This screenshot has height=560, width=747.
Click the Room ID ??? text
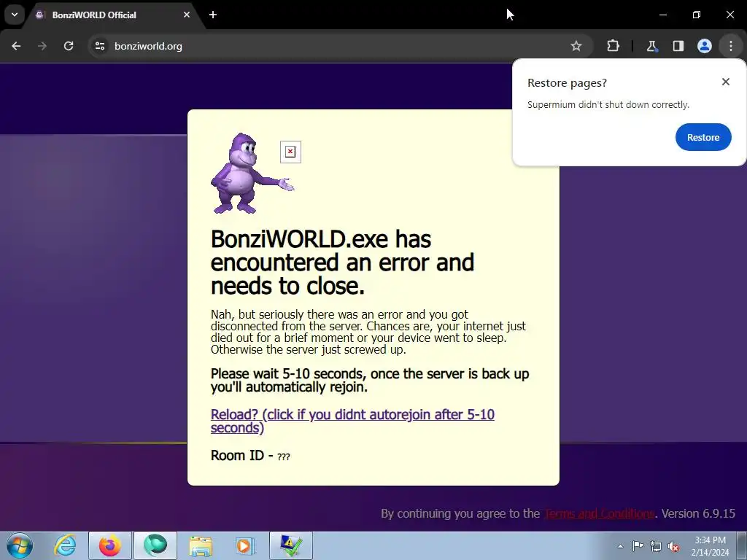(x=251, y=456)
